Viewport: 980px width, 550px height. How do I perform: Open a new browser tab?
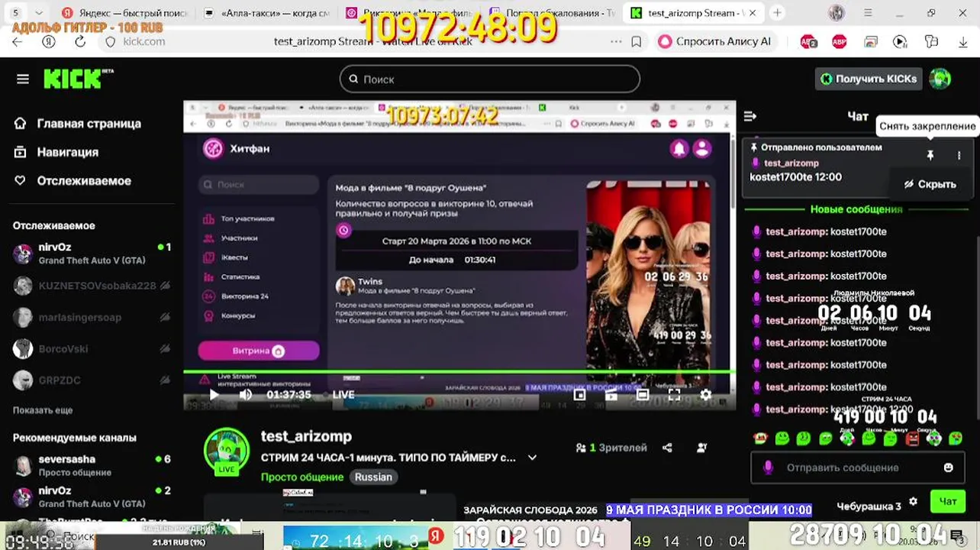click(x=777, y=13)
